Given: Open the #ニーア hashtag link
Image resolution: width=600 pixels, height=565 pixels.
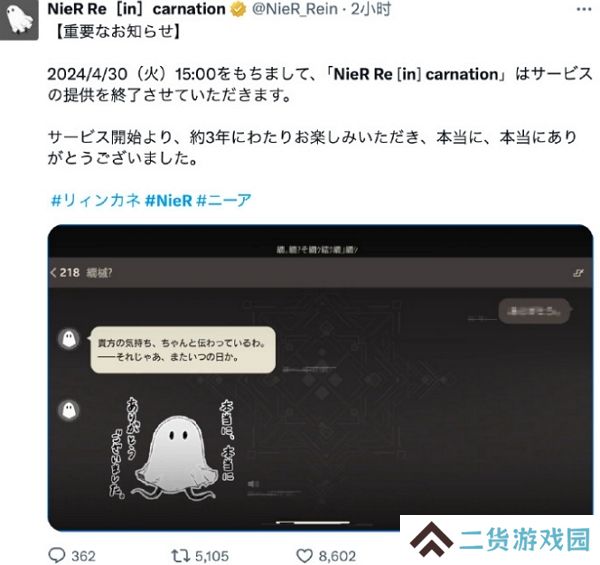Looking at the screenshot, I should (224, 200).
